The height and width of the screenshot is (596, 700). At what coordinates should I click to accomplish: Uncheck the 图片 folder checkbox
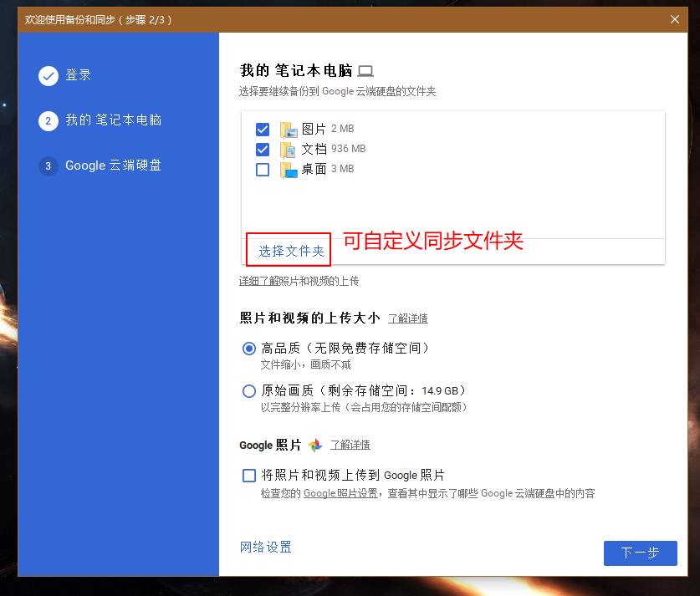(x=263, y=130)
